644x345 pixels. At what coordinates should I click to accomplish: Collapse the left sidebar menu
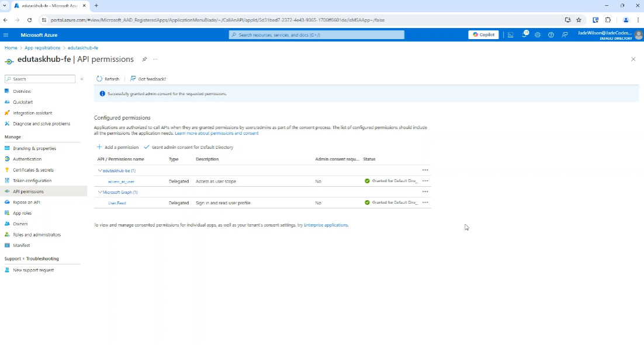[x=82, y=79]
